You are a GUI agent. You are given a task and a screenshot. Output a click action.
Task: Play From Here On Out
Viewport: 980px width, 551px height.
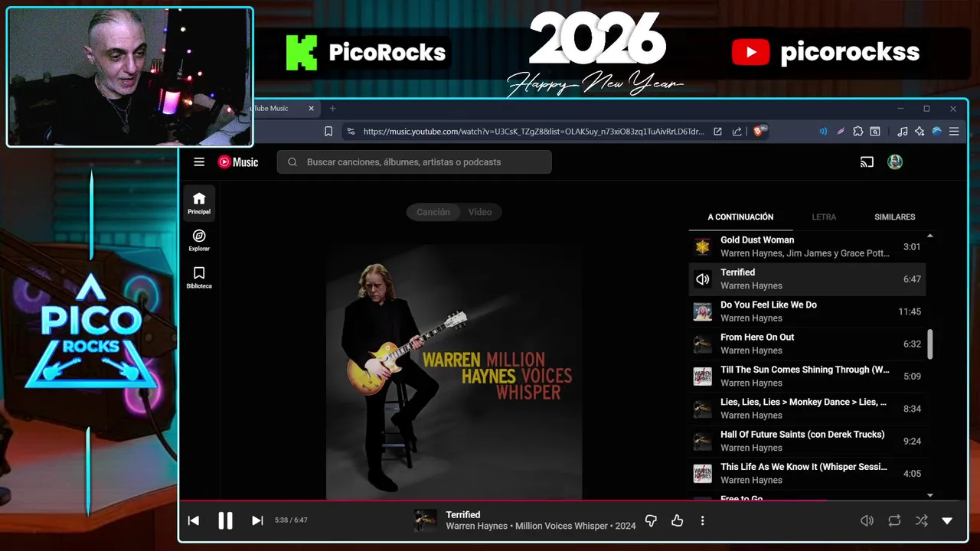tap(807, 344)
